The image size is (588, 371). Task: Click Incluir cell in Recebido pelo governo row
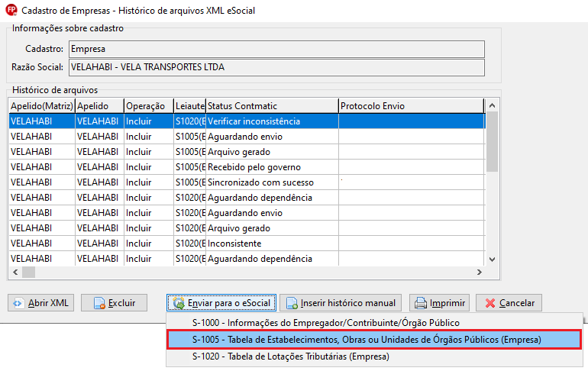pos(149,167)
